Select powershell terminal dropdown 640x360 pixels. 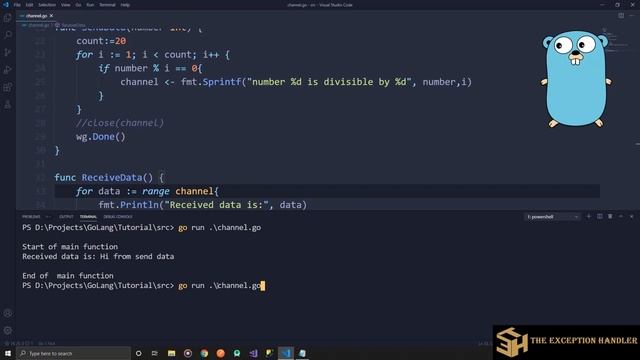pos(552,217)
